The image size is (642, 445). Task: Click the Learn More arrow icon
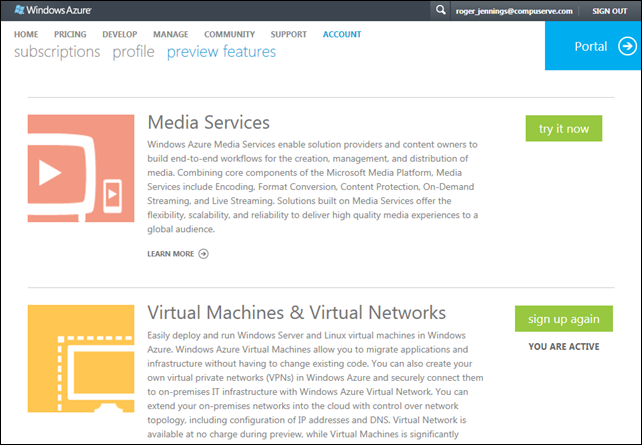(204, 254)
